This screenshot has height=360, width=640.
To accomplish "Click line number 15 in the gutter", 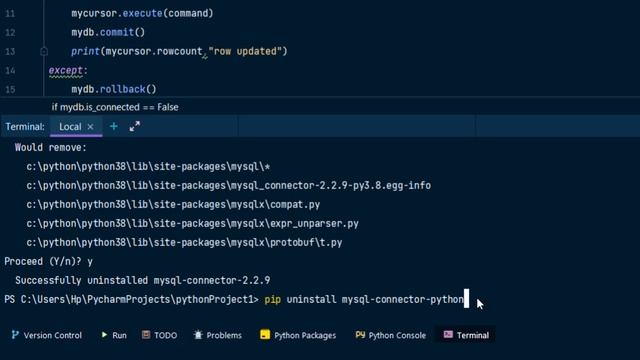I will pyautogui.click(x=10, y=89).
